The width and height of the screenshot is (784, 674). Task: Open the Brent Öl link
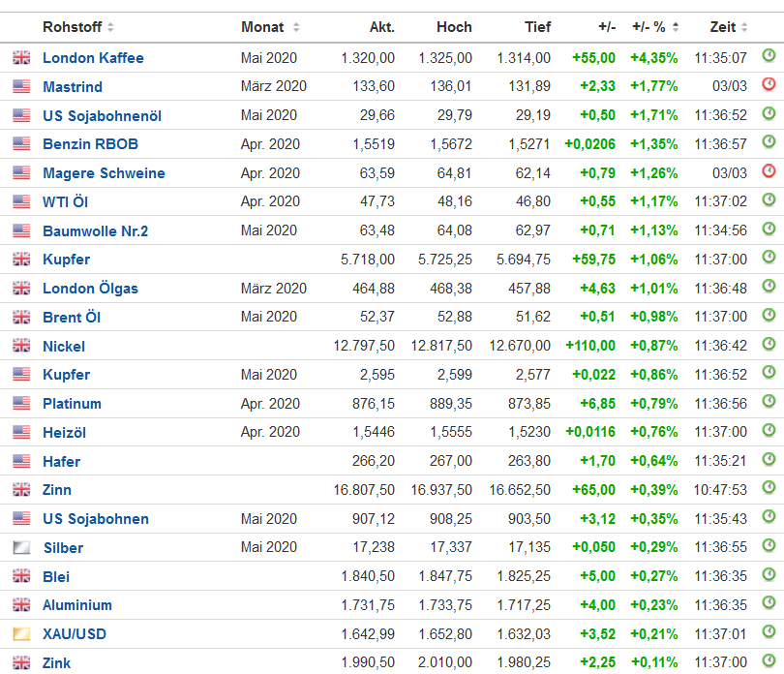coord(72,318)
